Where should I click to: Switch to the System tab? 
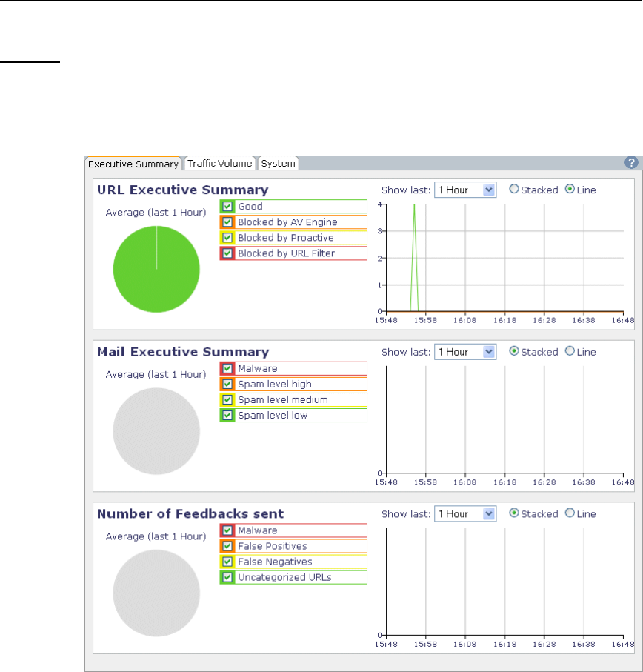coord(278,163)
